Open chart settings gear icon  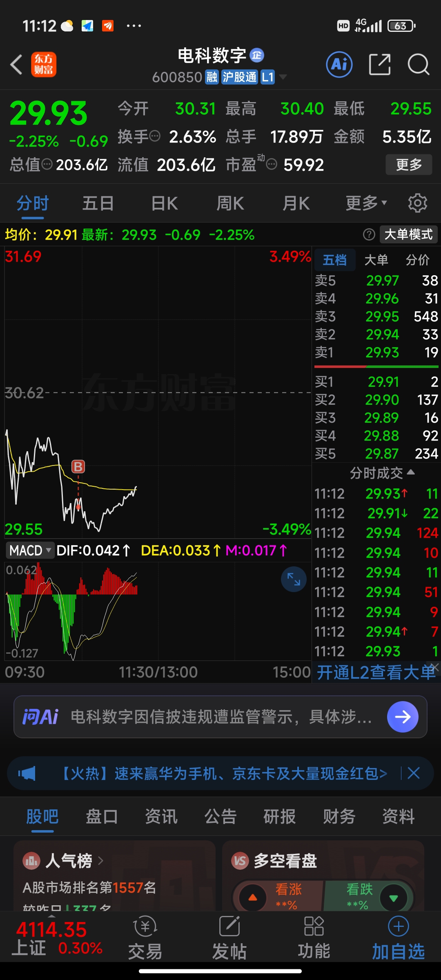tap(418, 203)
